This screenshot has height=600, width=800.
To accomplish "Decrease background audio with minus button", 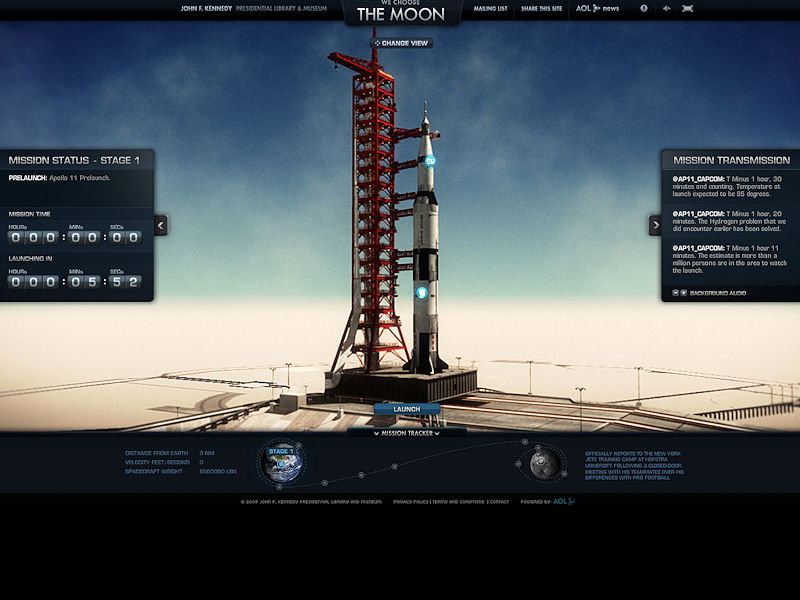I will tap(675, 293).
